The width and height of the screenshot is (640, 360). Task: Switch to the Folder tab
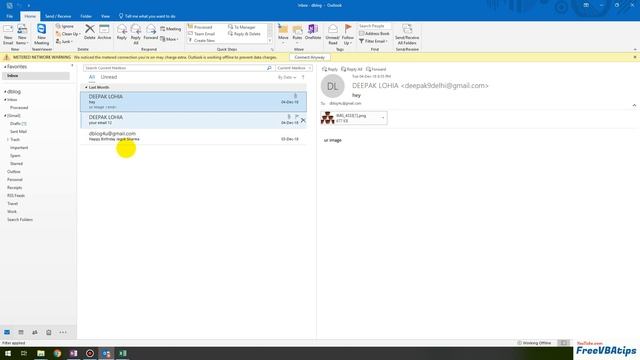[86, 16]
